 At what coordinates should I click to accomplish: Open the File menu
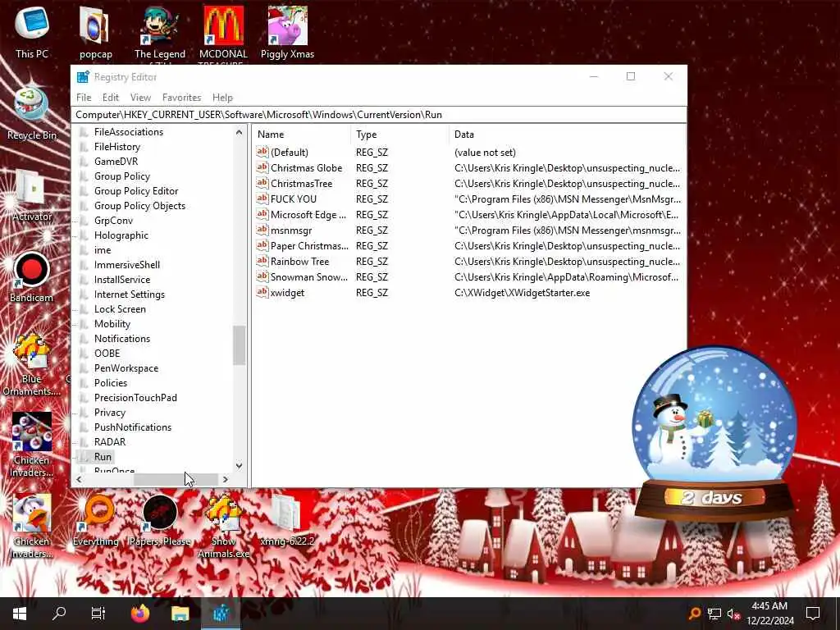84,98
